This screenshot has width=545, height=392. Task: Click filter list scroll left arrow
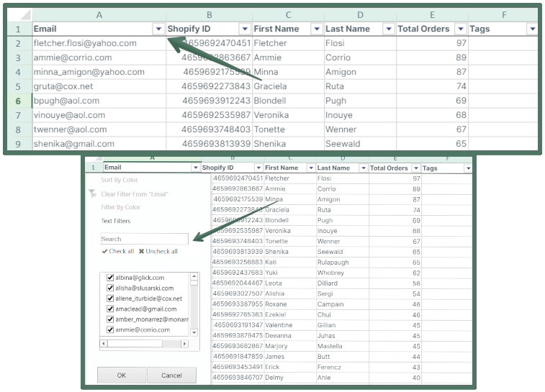pyautogui.click(x=104, y=343)
